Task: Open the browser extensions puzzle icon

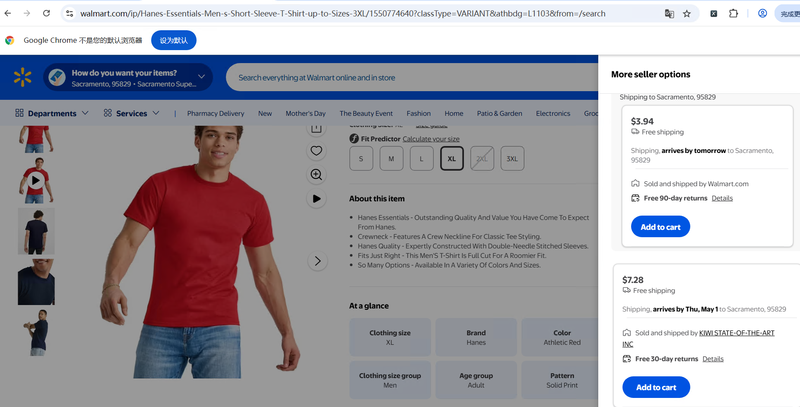Action: (733, 14)
